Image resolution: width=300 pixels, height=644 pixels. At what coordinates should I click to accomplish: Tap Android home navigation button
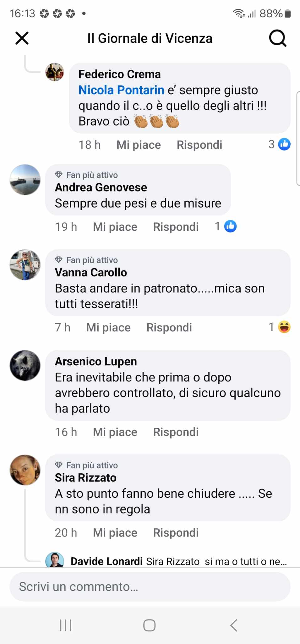coord(150,625)
